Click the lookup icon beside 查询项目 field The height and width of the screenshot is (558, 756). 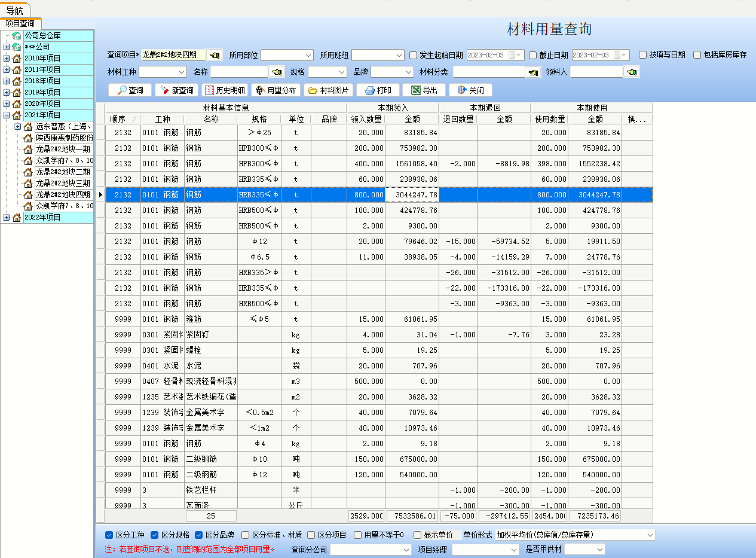point(215,55)
